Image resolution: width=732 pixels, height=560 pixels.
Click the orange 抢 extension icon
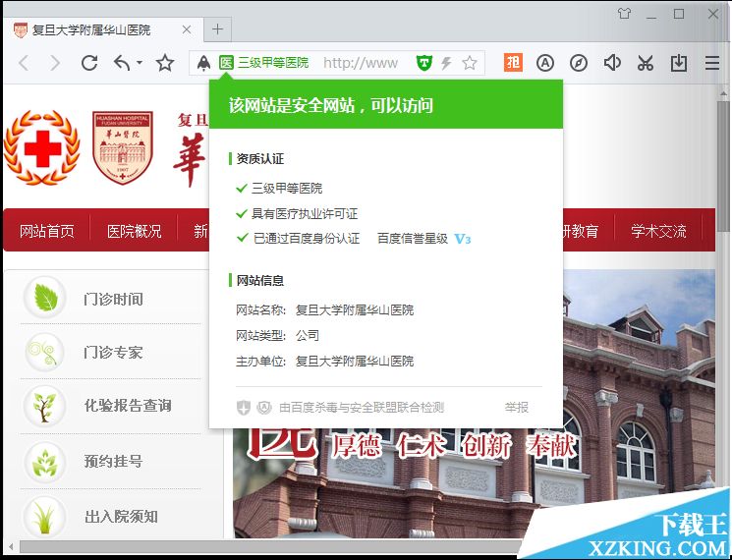tap(513, 63)
